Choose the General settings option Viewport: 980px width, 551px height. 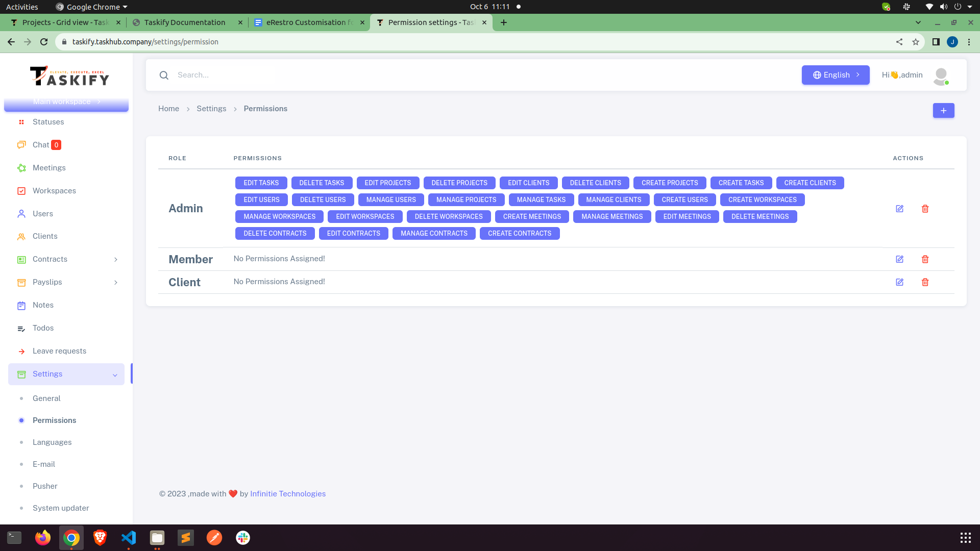tap(46, 398)
